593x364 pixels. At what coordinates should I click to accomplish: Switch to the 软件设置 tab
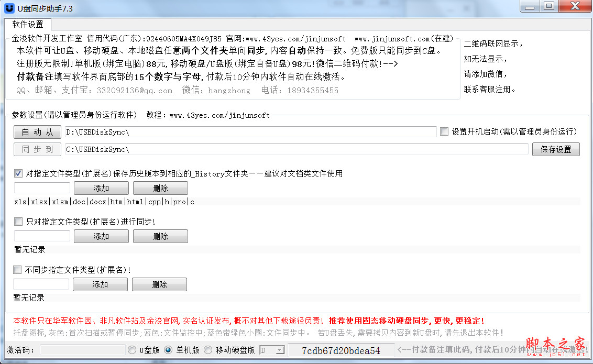tap(27, 24)
